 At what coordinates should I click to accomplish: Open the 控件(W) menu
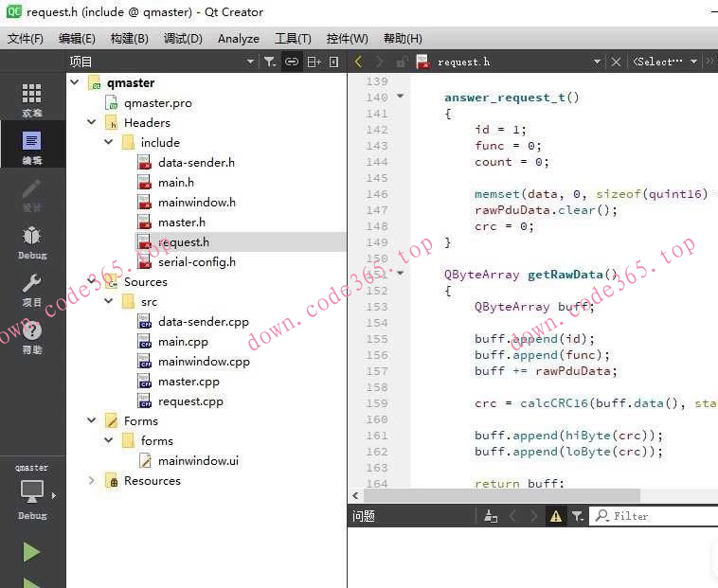(x=347, y=39)
